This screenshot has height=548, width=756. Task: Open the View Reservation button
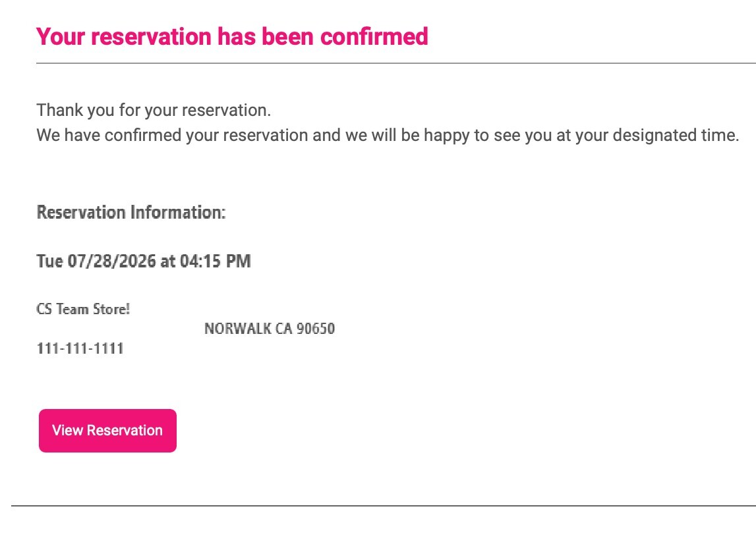[107, 430]
